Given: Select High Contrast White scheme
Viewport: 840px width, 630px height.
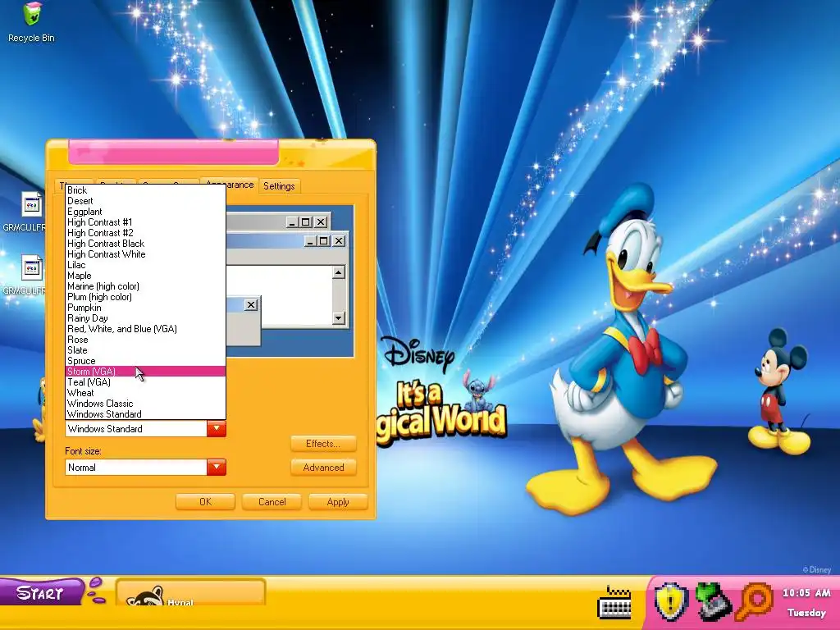Looking at the screenshot, I should point(145,254).
